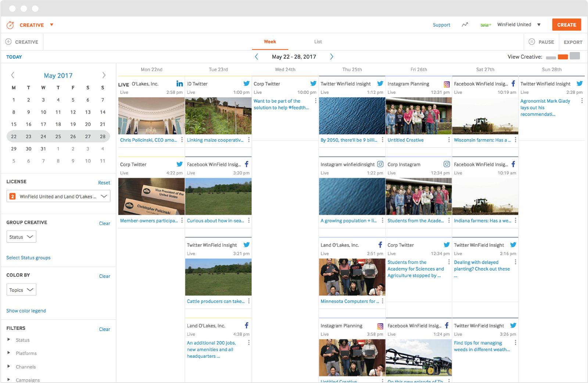
Task: Select day 31 in the May mini calendar
Action: (x=43, y=149)
